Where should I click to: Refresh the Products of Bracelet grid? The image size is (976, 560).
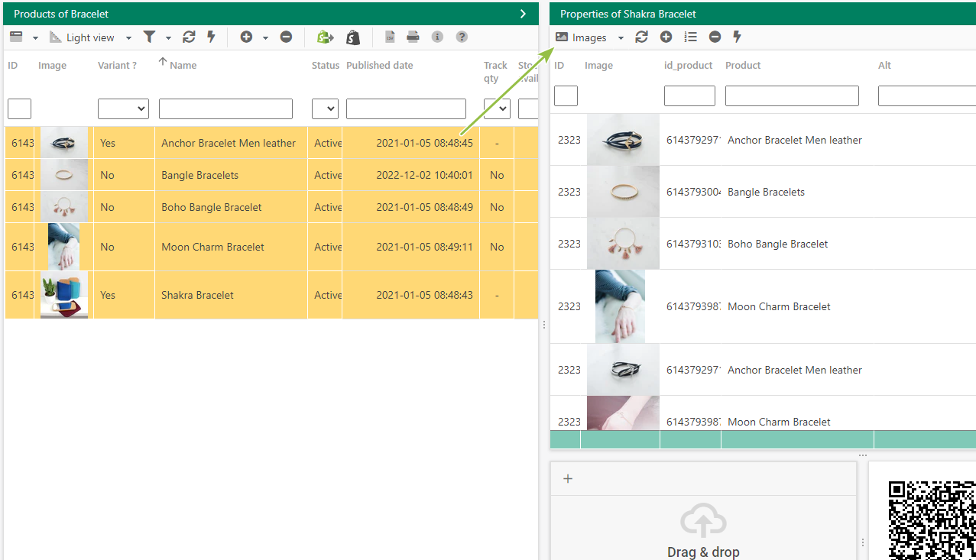189,37
